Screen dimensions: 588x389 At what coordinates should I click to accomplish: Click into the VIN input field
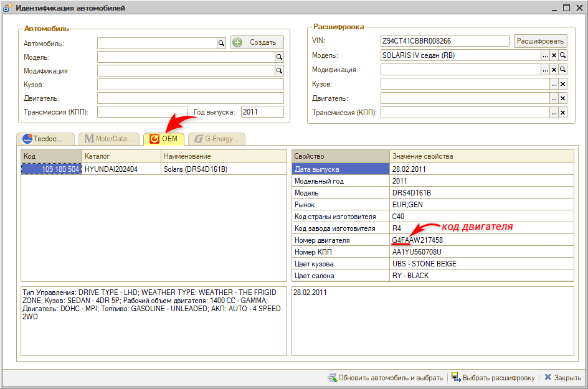445,41
